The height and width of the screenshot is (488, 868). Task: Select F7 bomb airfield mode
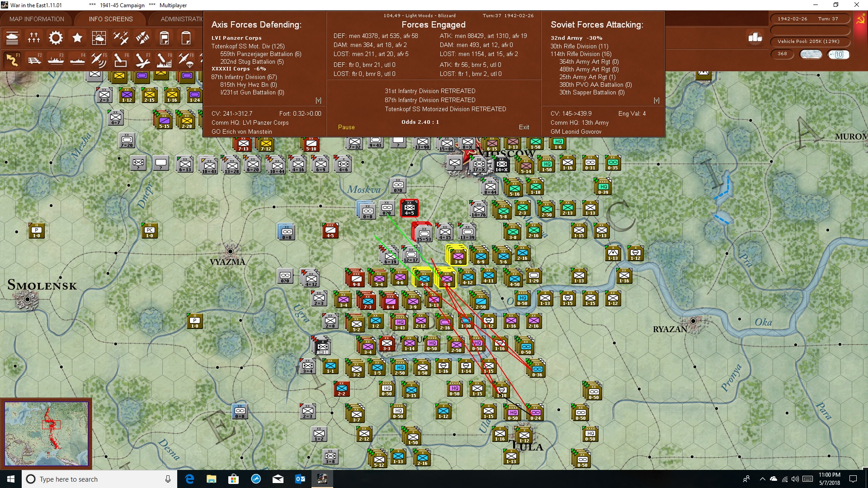click(142, 60)
